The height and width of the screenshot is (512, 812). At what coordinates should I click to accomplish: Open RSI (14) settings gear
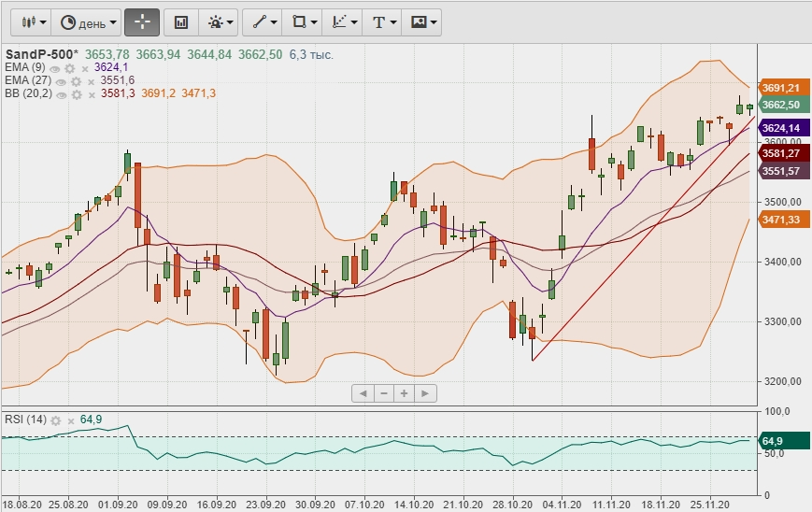[57, 420]
